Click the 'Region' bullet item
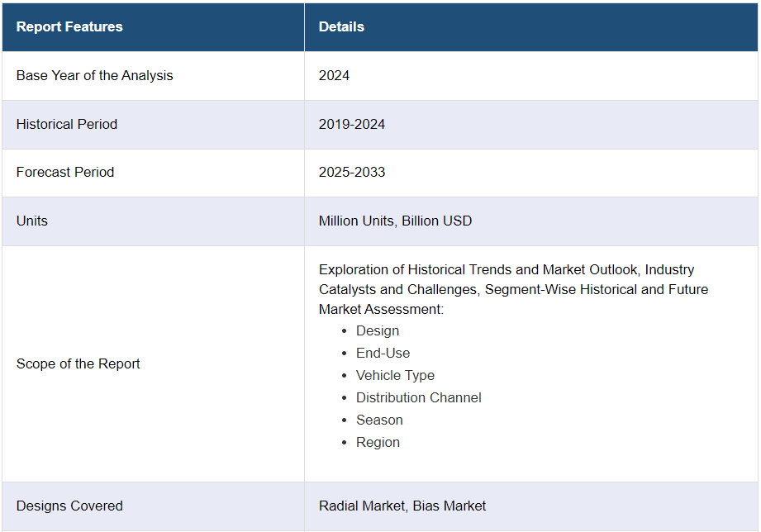The image size is (761, 532). [378, 442]
